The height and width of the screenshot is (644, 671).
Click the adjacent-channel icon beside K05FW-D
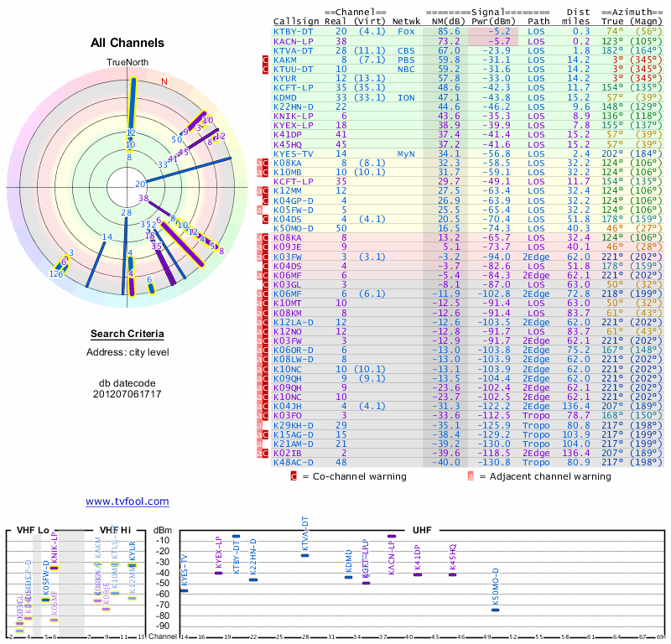259,210
